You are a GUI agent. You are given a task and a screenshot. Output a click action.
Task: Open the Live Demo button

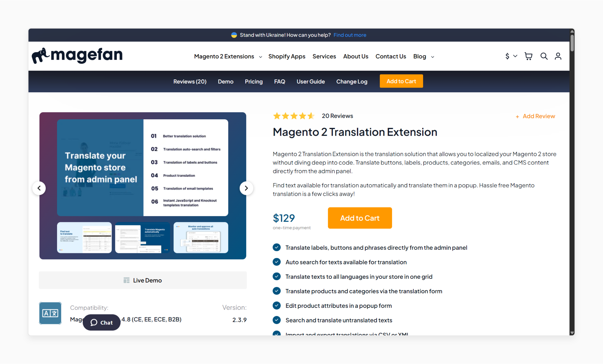click(143, 280)
